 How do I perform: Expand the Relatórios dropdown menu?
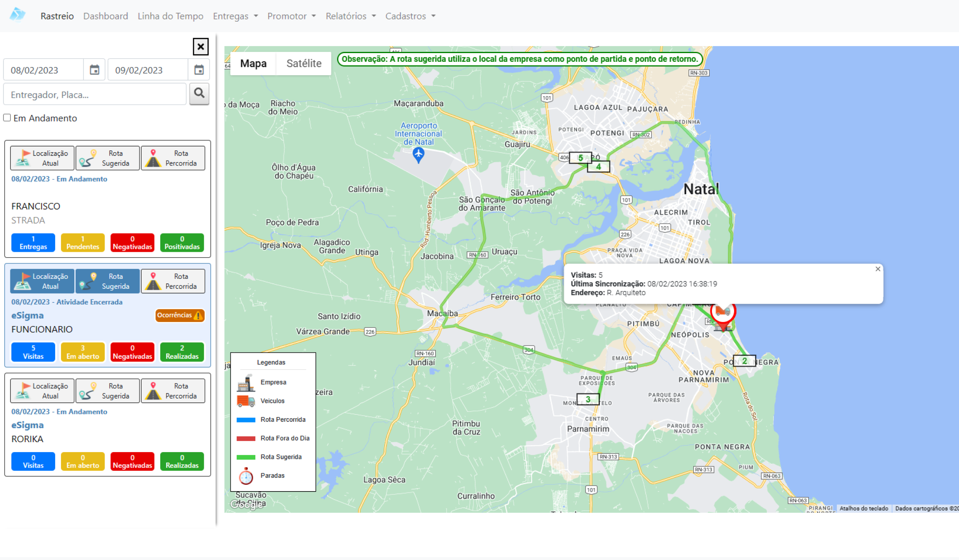[350, 16]
